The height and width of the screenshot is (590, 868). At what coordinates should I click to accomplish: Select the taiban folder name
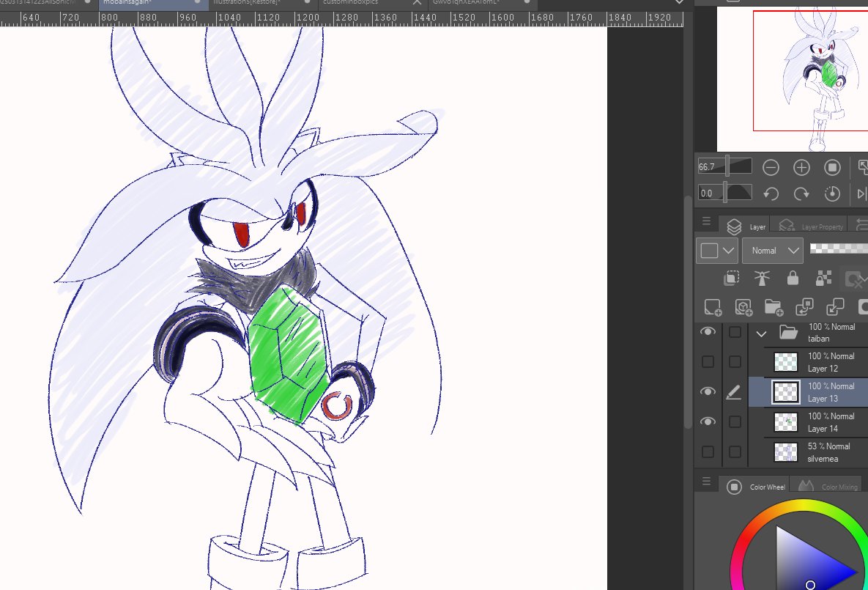pos(818,339)
